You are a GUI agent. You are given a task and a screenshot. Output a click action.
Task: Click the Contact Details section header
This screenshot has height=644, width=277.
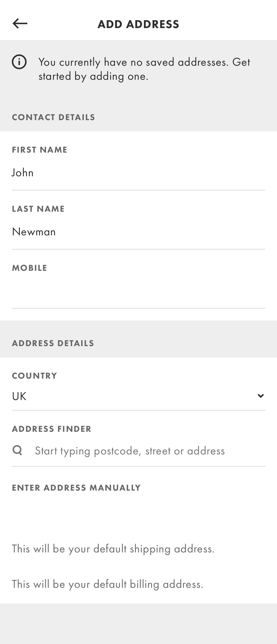(x=53, y=117)
